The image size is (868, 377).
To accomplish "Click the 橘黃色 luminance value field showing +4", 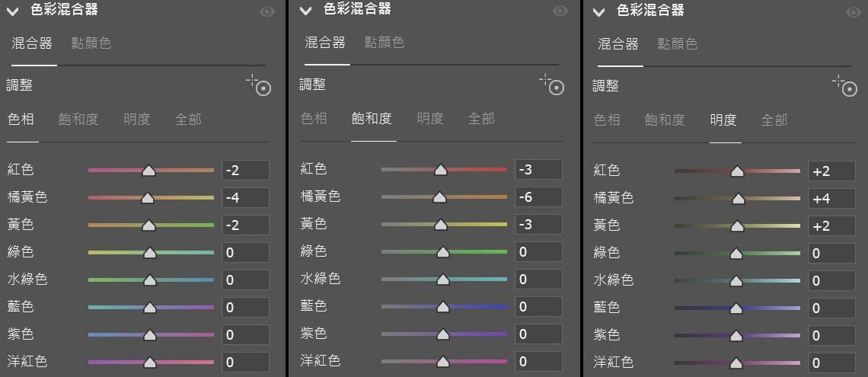I will pyautogui.click(x=831, y=199).
